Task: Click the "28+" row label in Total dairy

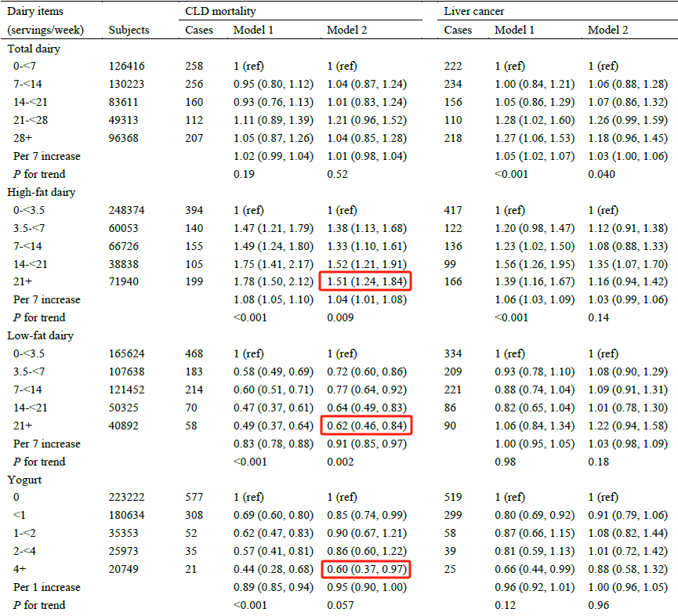Action: point(22,138)
